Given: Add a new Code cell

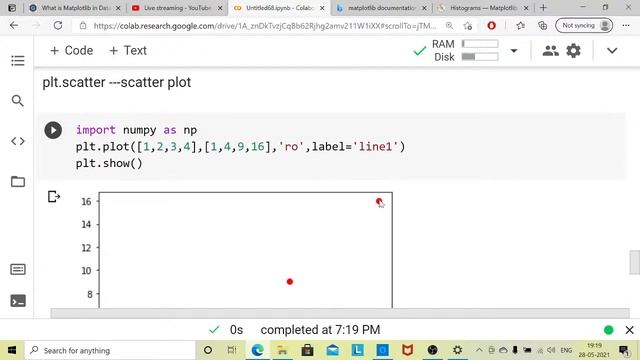Looking at the screenshot, I should point(71,51).
